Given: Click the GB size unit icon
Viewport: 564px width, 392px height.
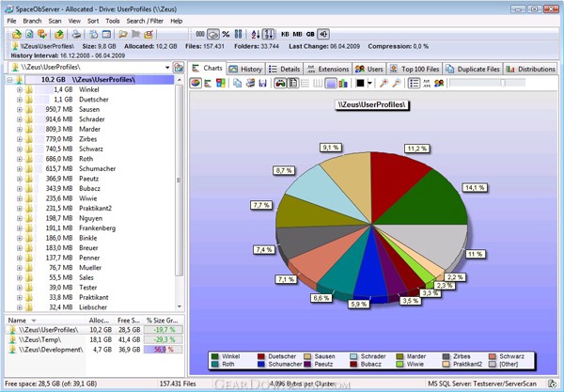Looking at the screenshot, I should pyautogui.click(x=310, y=35).
